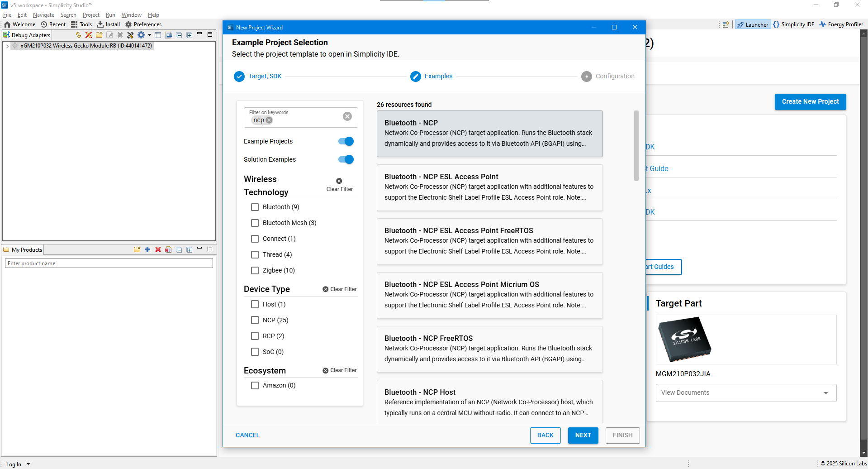Screen dimensions: 868x469
Task: Open the Install manager
Action: [x=109, y=24]
